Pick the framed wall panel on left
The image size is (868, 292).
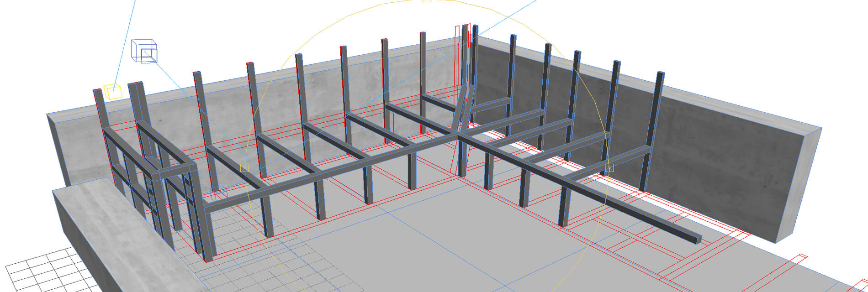(151, 182)
